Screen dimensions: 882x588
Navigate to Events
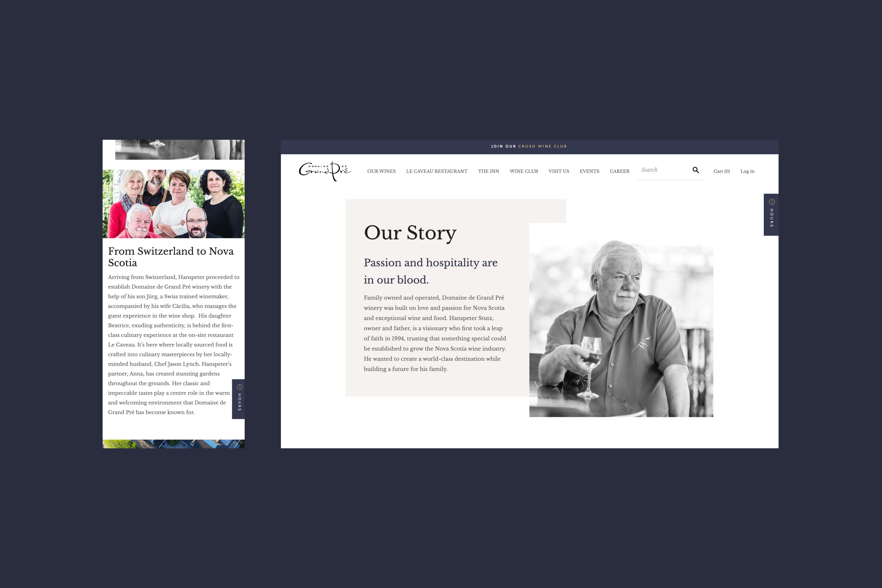(x=590, y=171)
